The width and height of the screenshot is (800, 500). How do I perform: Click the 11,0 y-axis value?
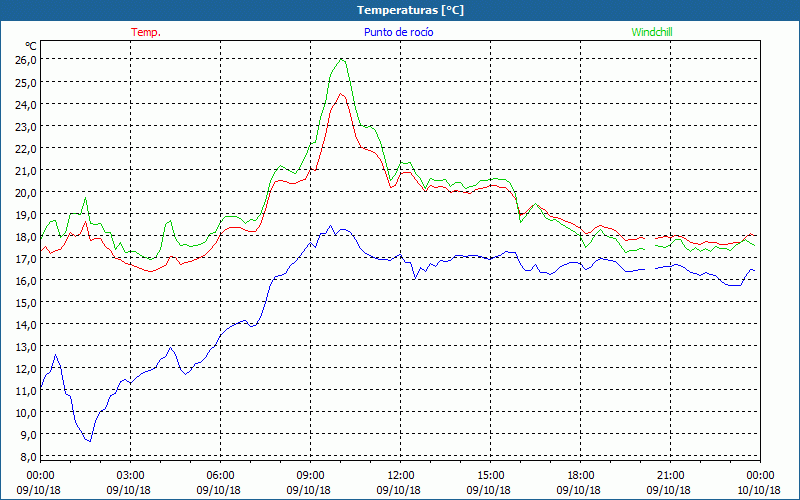point(26,391)
